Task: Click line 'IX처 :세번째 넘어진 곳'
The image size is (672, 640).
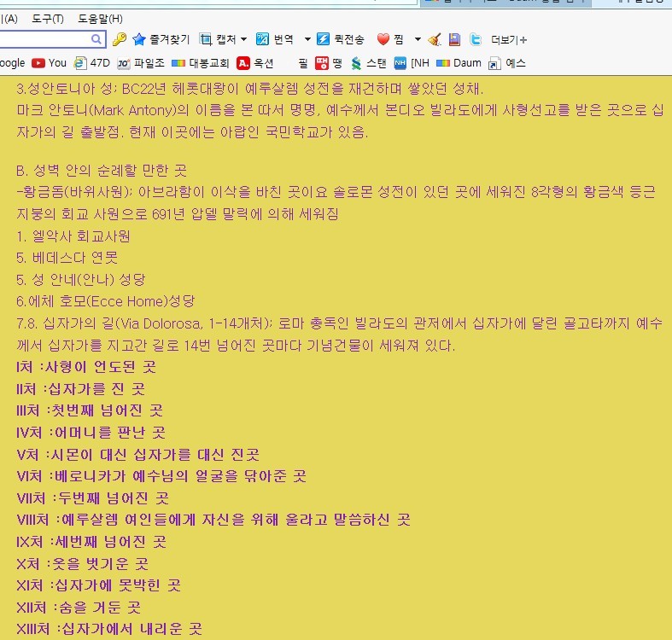Action: pos(91,542)
